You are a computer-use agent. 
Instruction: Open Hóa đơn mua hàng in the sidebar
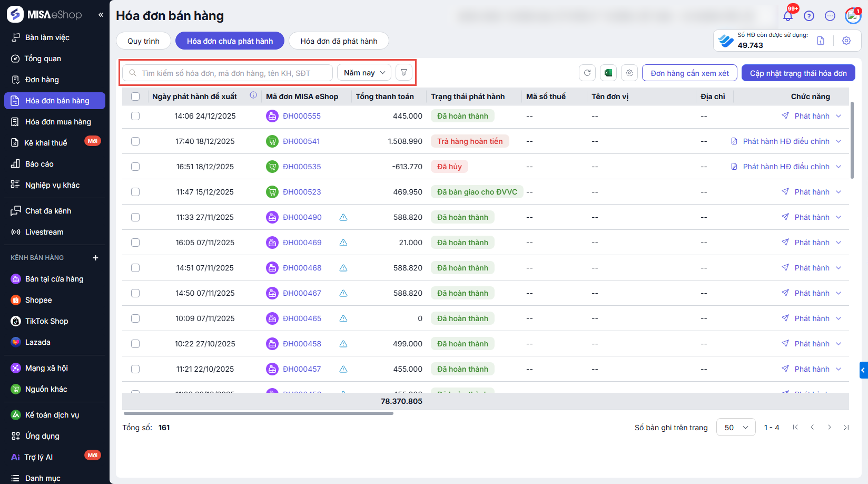(58, 122)
